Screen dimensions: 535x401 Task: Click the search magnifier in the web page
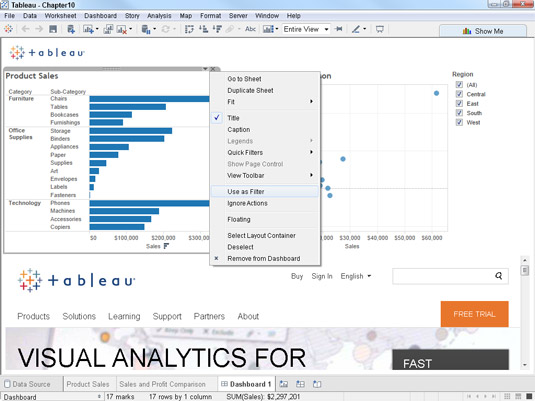pos(498,276)
